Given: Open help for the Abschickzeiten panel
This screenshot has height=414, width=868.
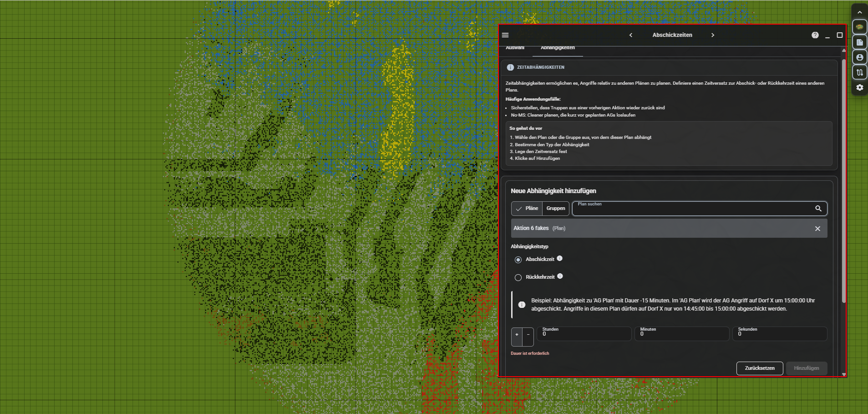Looking at the screenshot, I should [815, 35].
